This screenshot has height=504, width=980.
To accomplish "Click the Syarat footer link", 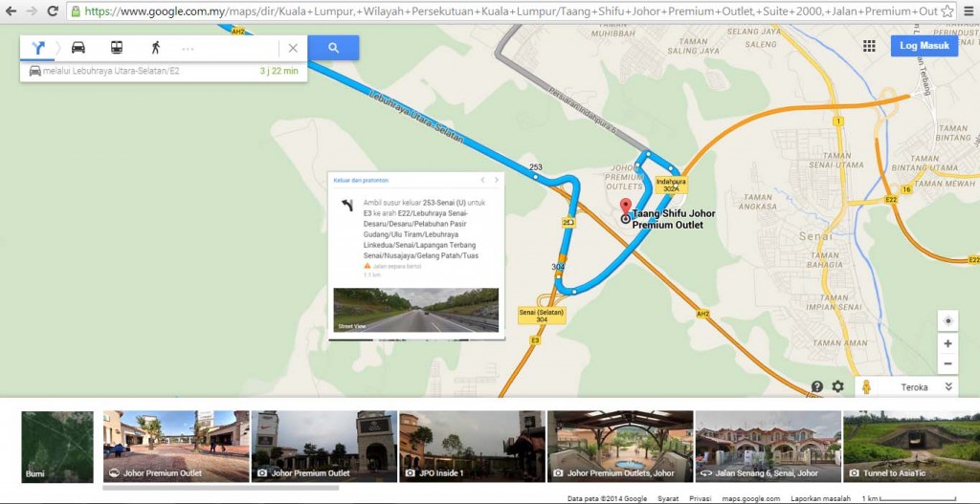I will pyautogui.click(x=668, y=498).
